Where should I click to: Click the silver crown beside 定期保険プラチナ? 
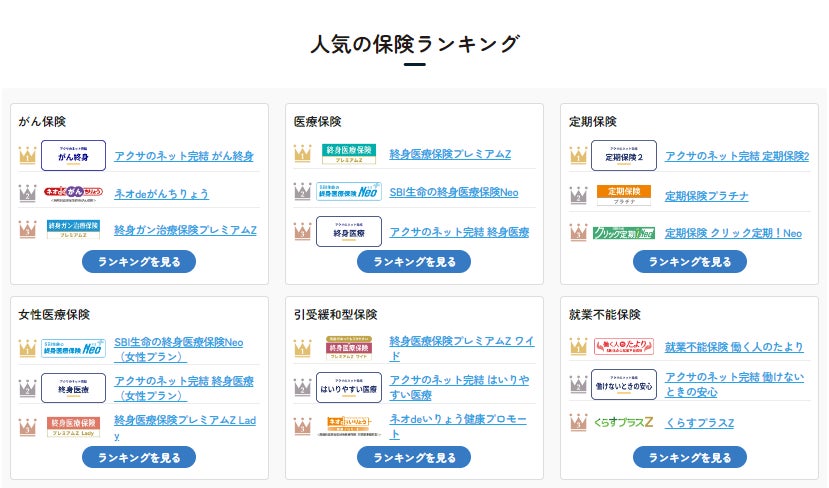point(578,195)
